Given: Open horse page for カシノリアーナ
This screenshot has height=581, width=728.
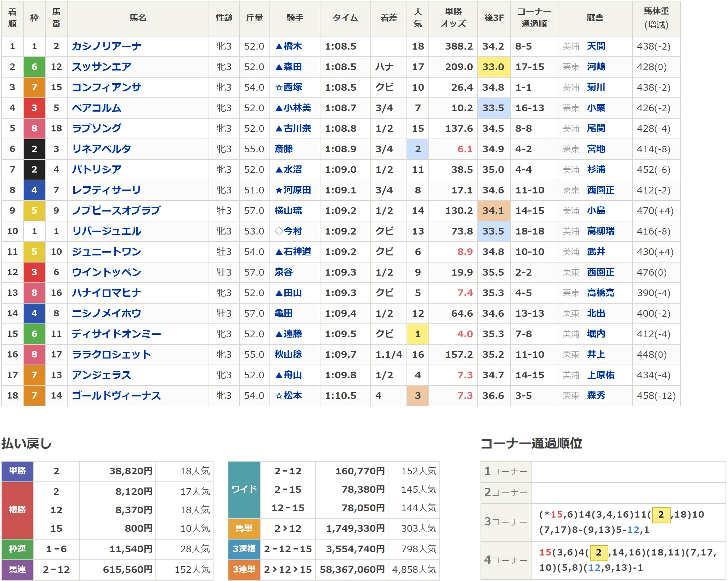Looking at the screenshot, I should (x=106, y=46).
